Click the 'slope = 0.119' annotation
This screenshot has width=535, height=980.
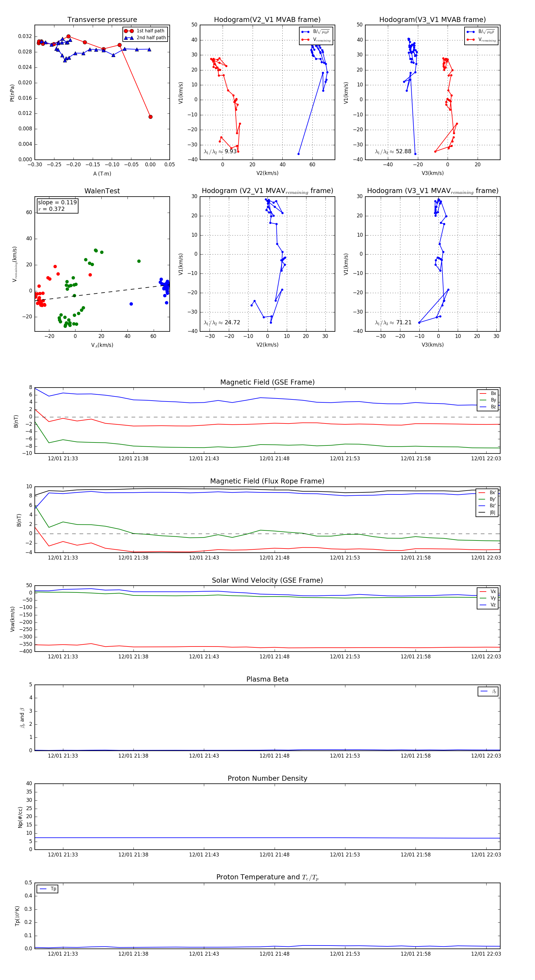click(x=57, y=203)
